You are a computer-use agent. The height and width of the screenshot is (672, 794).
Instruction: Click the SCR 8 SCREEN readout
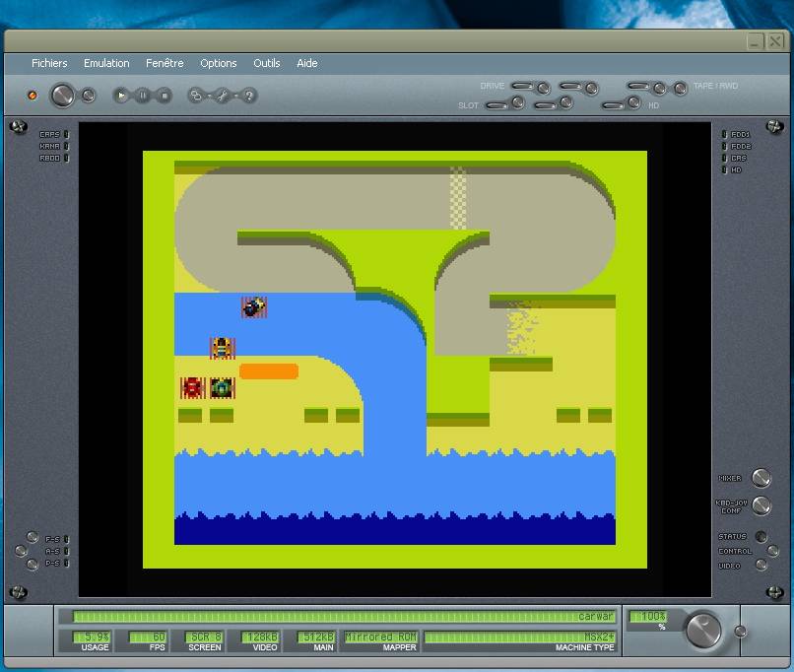[204, 637]
